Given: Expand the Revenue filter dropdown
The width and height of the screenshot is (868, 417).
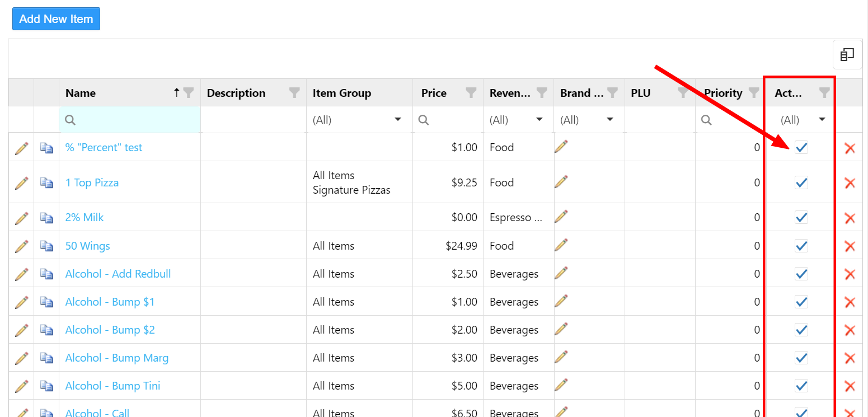Looking at the screenshot, I should coord(539,120).
